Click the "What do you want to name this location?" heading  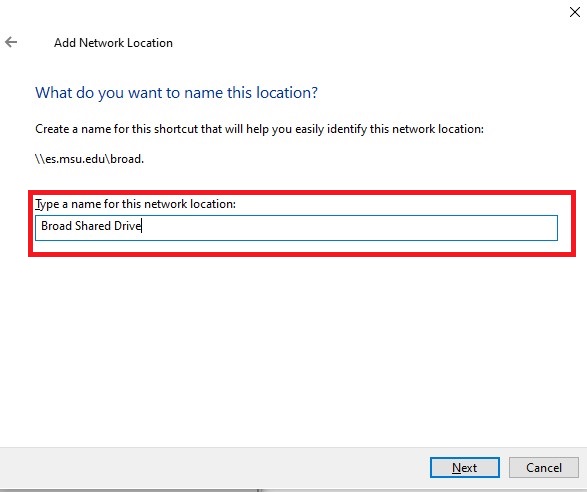[x=176, y=92]
